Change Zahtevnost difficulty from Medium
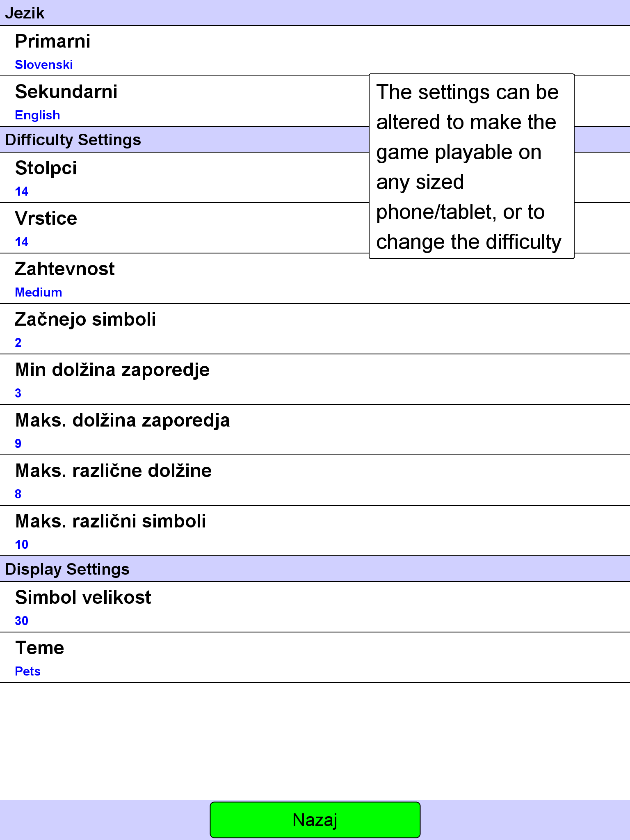This screenshot has height=840, width=630. tap(315, 278)
